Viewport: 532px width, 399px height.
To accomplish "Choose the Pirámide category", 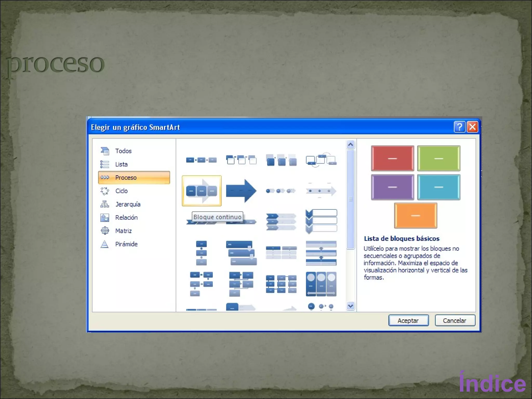I will pyautogui.click(x=126, y=244).
